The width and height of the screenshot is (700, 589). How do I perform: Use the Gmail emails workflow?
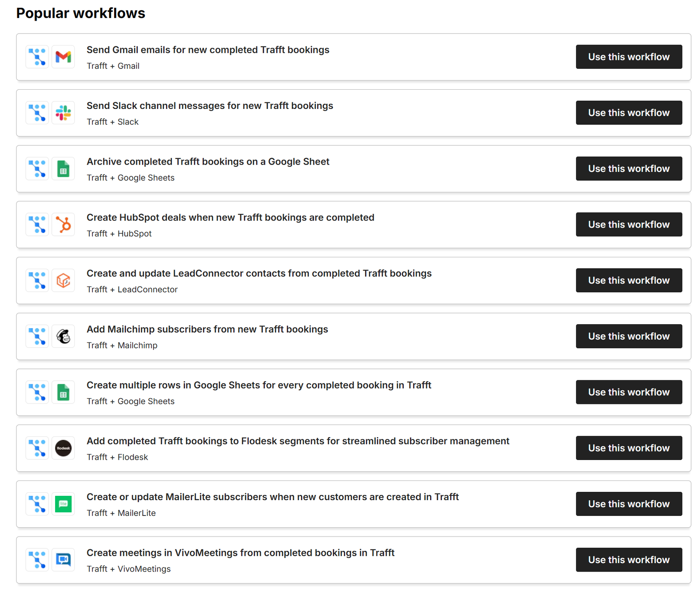[628, 57]
